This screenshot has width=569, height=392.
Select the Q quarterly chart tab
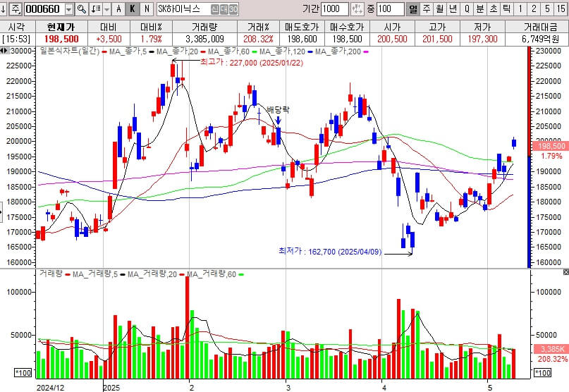467,8
